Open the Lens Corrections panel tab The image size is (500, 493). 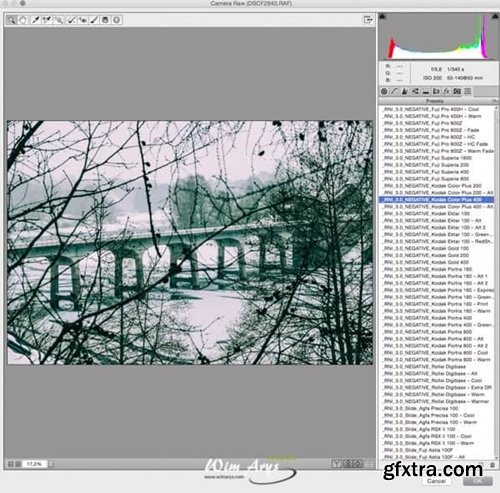pos(436,91)
